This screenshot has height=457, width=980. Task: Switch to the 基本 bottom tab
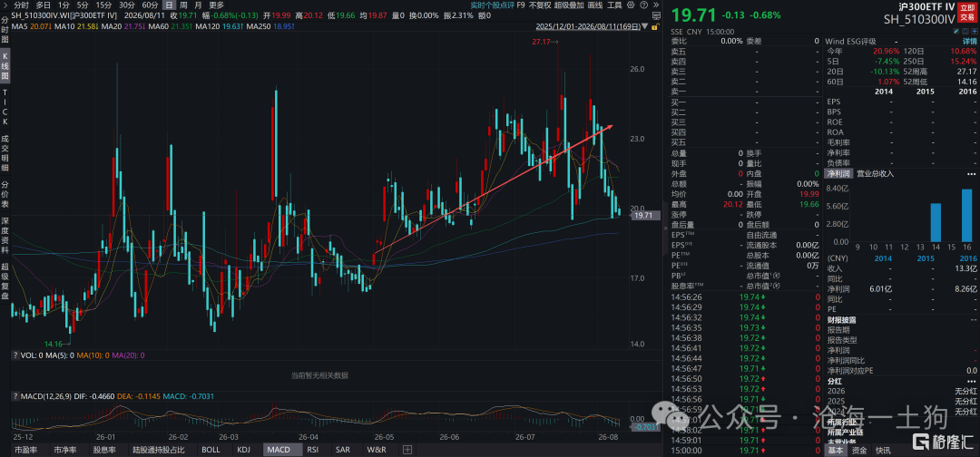pos(836,450)
